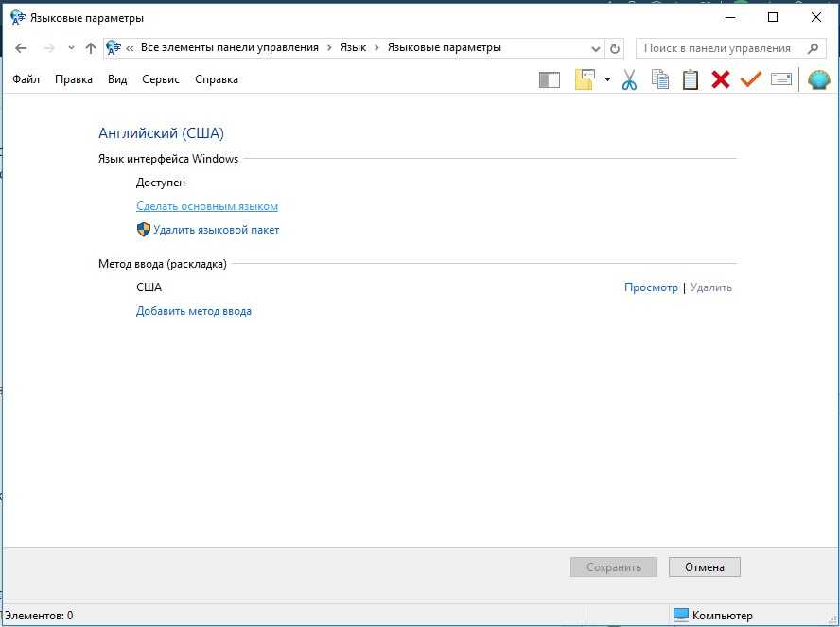The width and height of the screenshot is (840, 627).
Task: Click Добавить метод ввода link
Action: [194, 311]
